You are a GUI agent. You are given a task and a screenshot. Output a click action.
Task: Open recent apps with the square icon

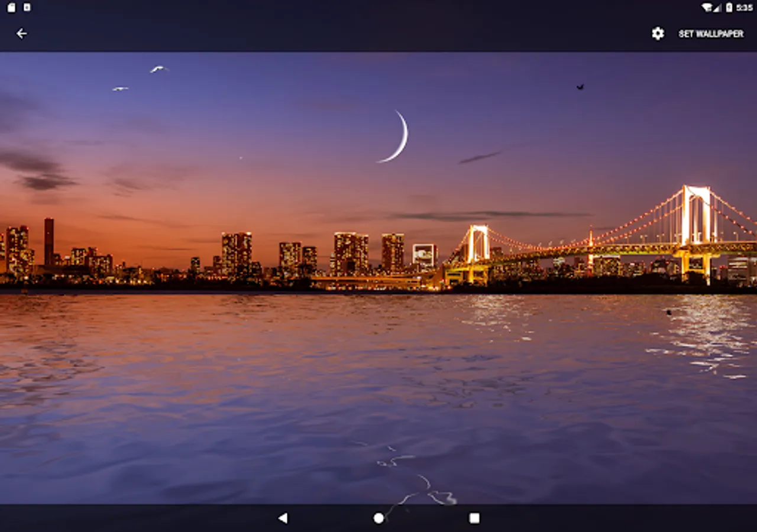coord(474,518)
